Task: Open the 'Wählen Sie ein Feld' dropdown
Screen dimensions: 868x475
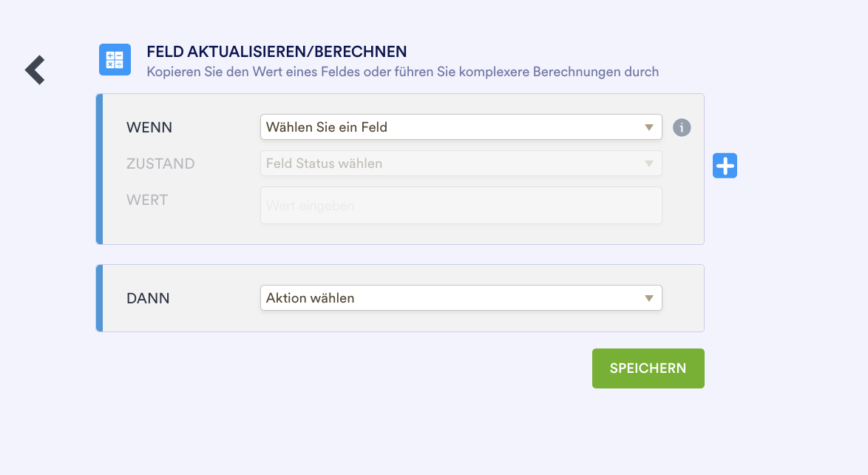Action: 451,127
